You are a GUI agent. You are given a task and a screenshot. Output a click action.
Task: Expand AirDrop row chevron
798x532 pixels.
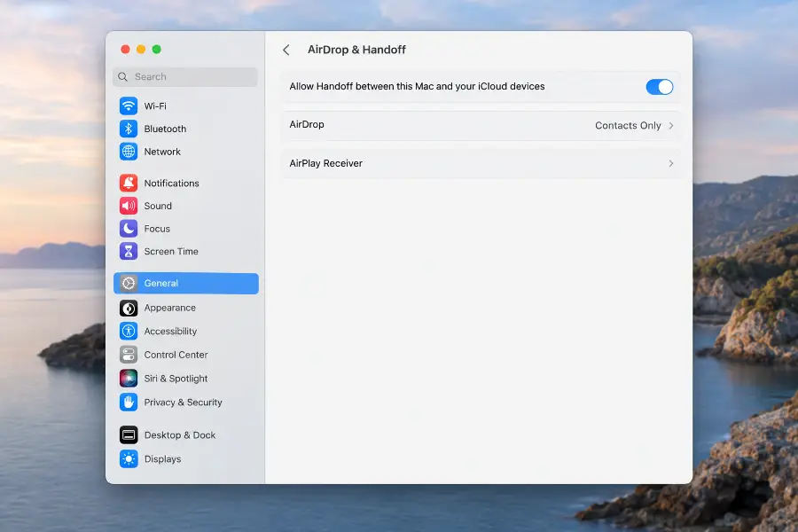671,125
